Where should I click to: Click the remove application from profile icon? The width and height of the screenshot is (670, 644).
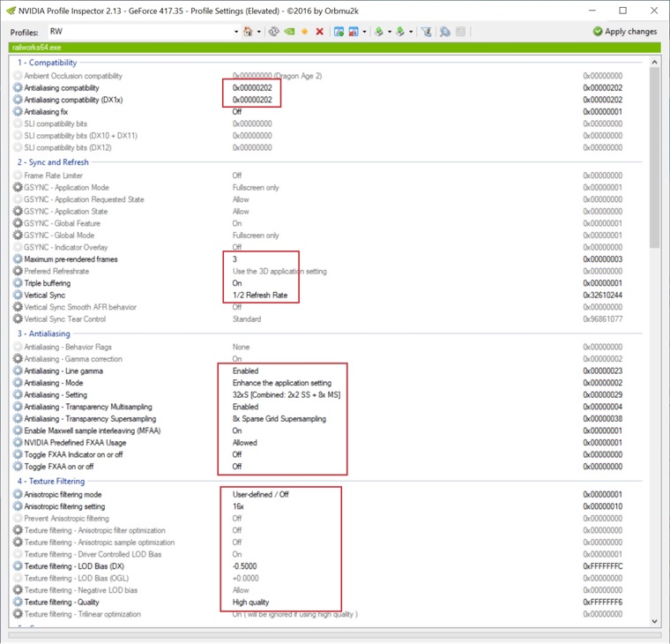[x=354, y=32]
